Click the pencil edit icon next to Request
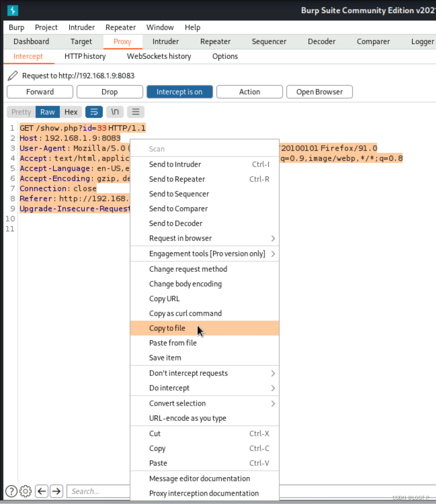The image size is (436, 504). click(12, 75)
